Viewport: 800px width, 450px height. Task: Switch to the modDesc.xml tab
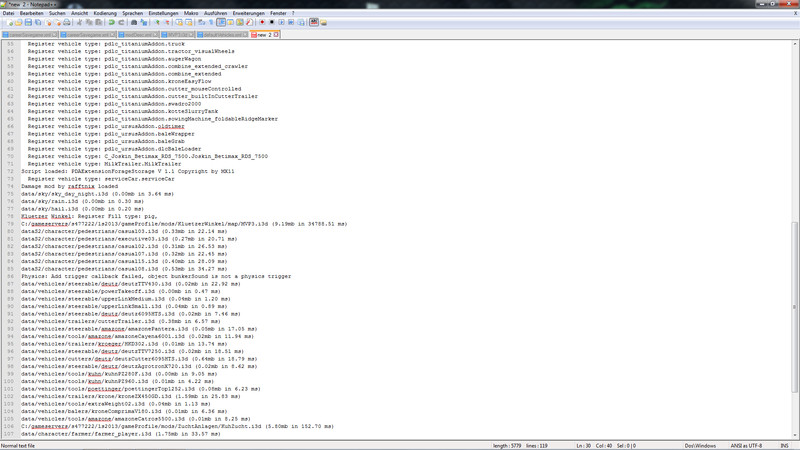click(x=138, y=35)
